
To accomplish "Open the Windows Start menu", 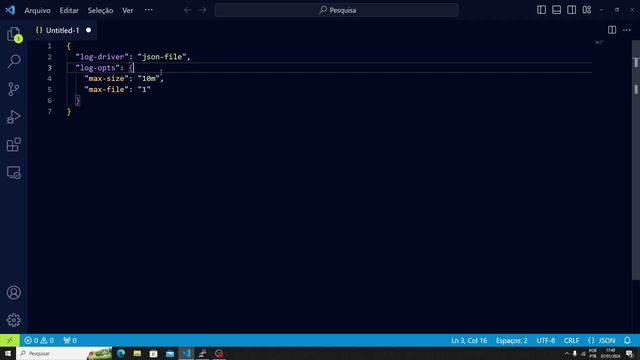I will click(8, 353).
